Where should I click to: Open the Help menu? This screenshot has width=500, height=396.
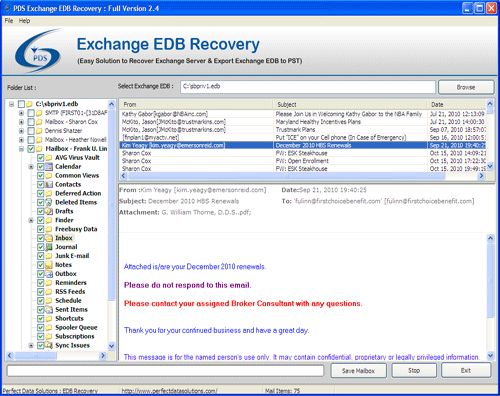point(24,21)
